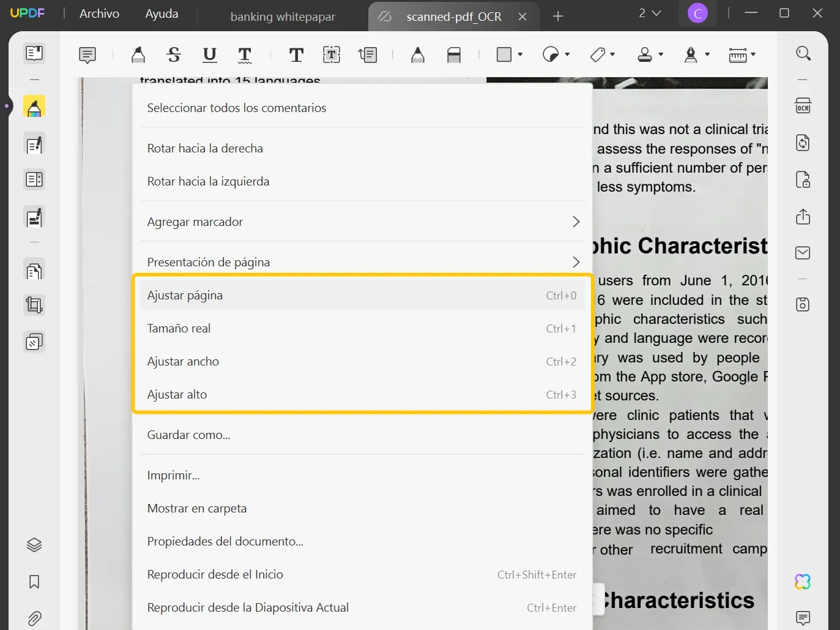Select the Comment highlighter mode in sidebar
Image resolution: width=840 pixels, height=630 pixels.
[34, 107]
